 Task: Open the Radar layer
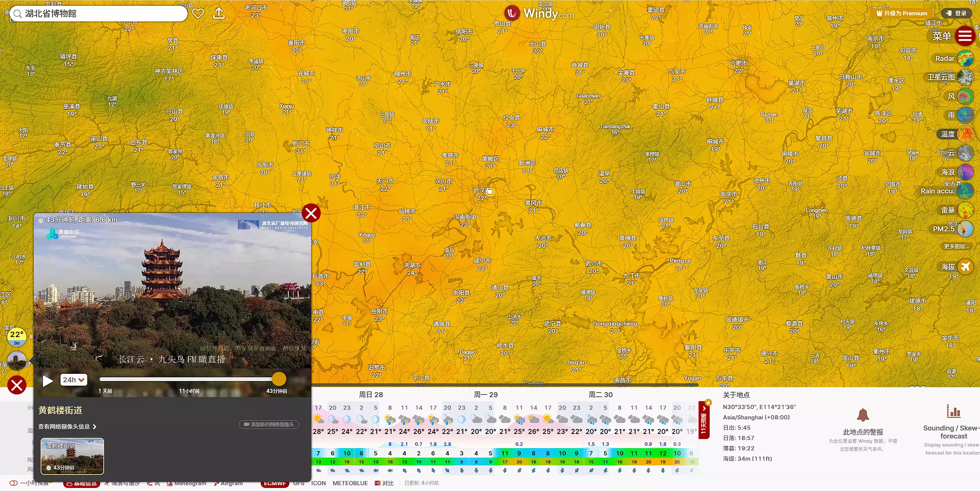click(x=965, y=59)
